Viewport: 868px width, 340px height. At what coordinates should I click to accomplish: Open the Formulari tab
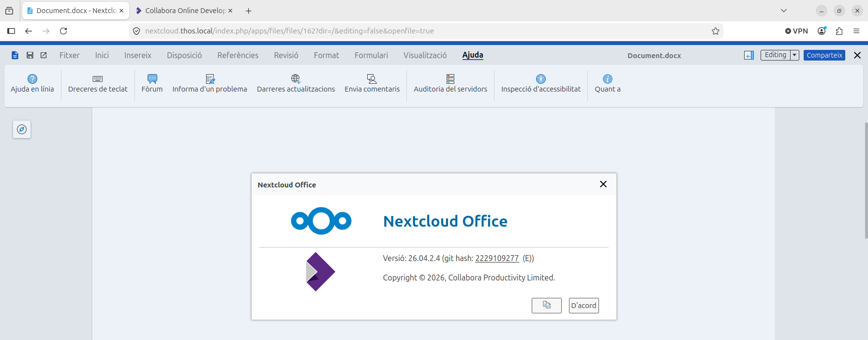pos(371,55)
